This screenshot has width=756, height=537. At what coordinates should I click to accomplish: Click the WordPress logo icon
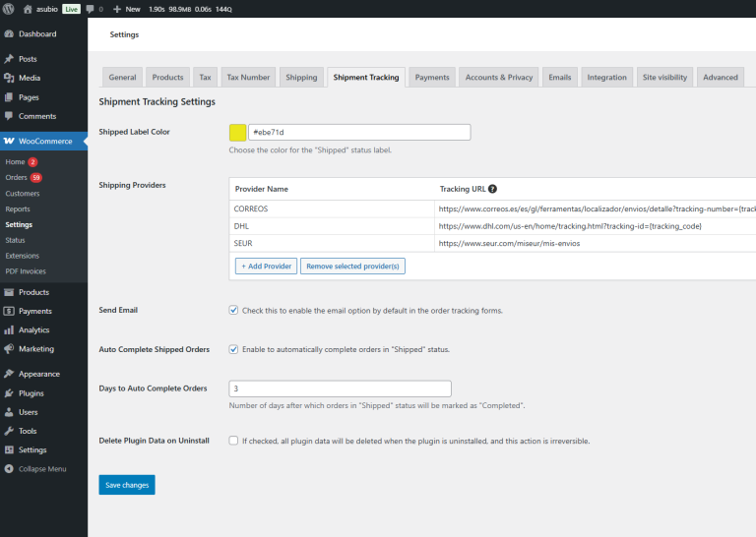coord(9,9)
